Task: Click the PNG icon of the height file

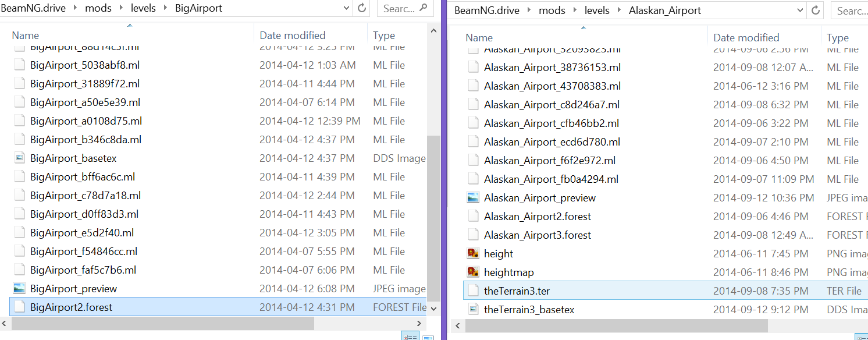Action: pyautogui.click(x=473, y=254)
